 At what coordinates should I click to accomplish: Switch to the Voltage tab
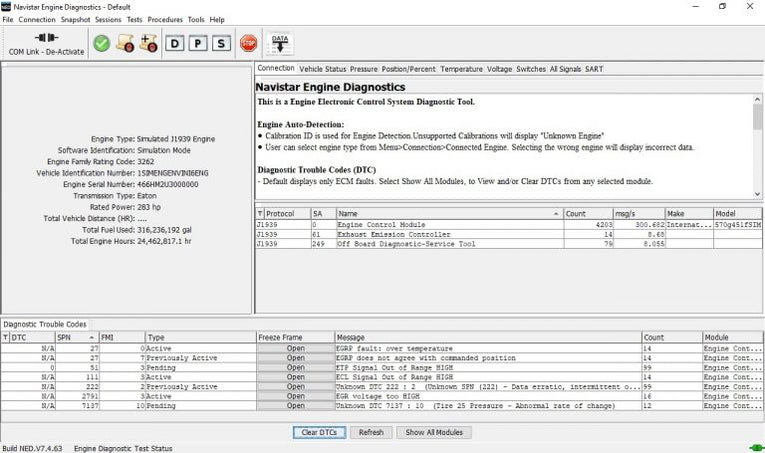(x=500, y=69)
